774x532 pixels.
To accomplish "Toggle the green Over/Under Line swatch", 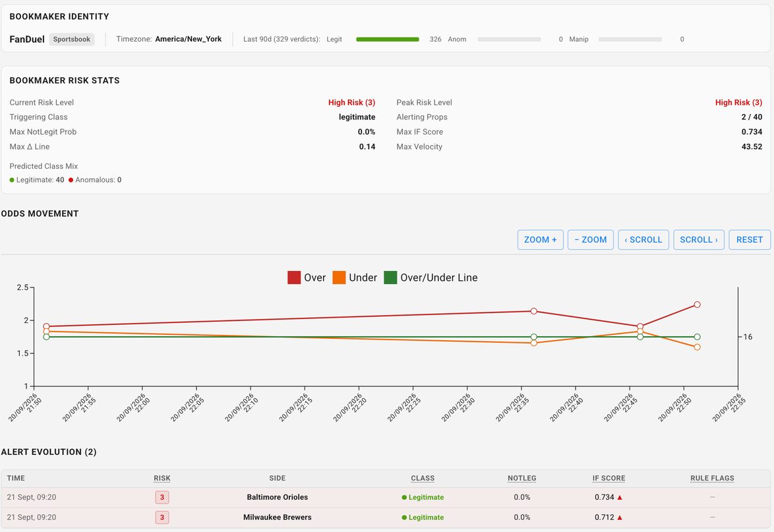I will click(390, 278).
